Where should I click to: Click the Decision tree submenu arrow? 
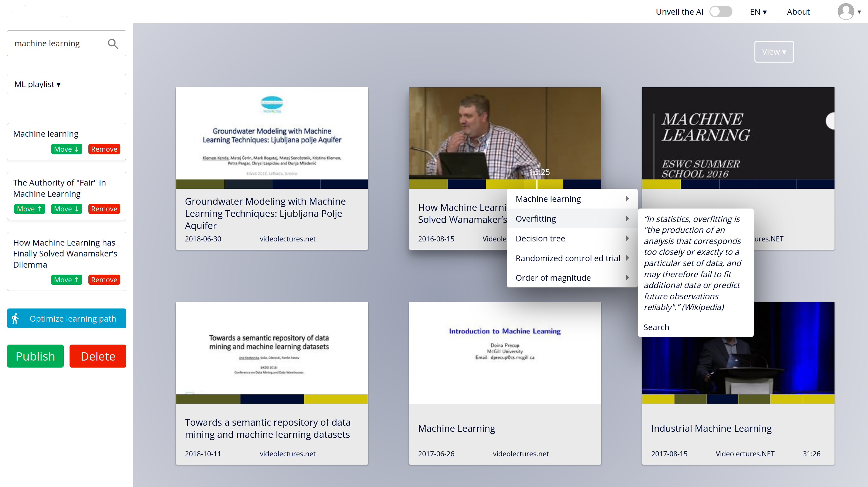tap(627, 239)
